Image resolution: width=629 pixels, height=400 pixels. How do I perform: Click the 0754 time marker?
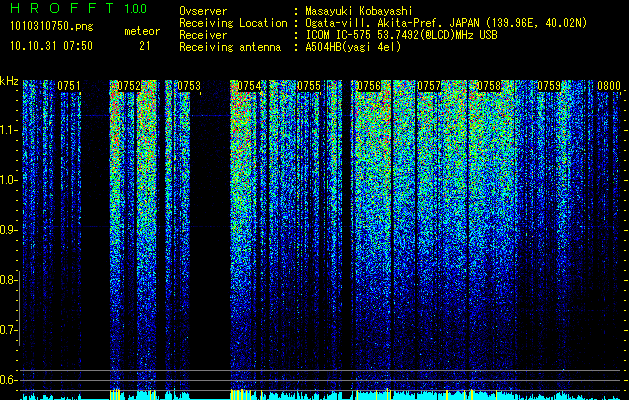249,86
